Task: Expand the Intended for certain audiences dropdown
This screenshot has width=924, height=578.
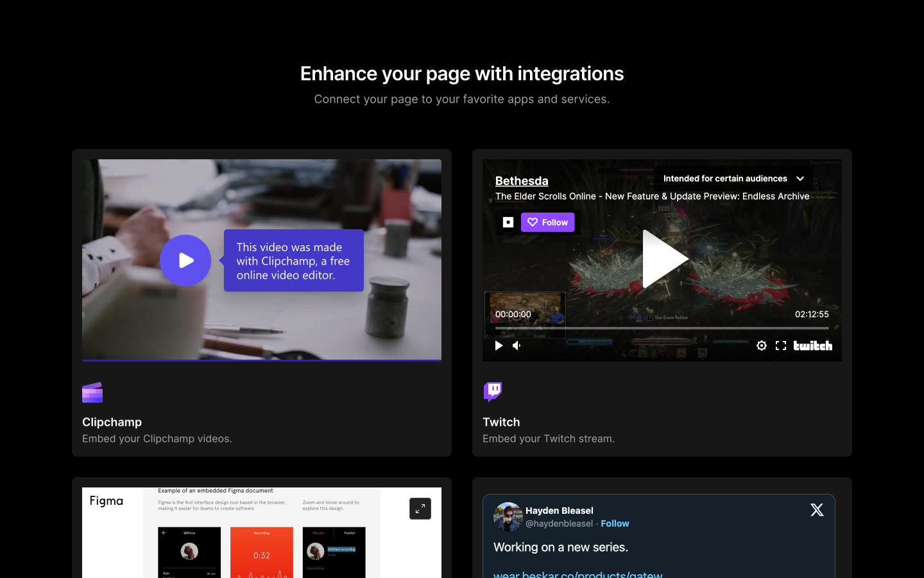Action: tap(733, 179)
